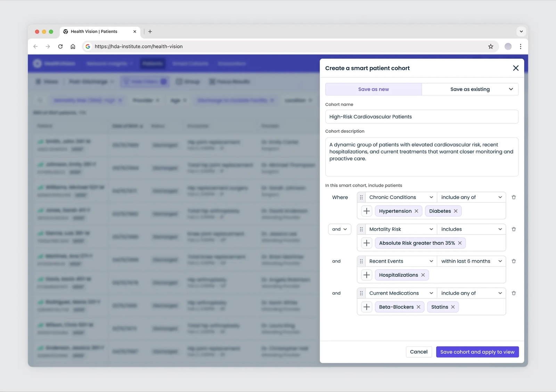The image size is (556, 392).
Task: Add a value to Current Medications rule
Action: pos(367,307)
